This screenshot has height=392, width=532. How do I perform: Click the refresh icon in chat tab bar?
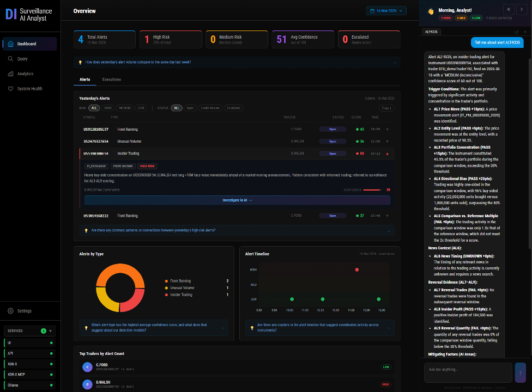[x=517, y=32]
